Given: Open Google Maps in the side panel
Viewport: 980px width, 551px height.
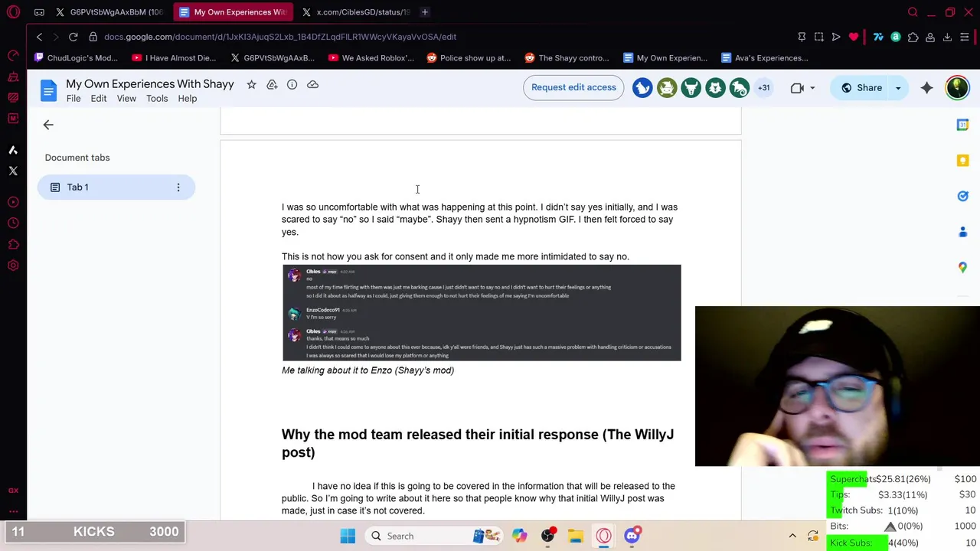Looking at the screenshot, I should coord(962,267).
